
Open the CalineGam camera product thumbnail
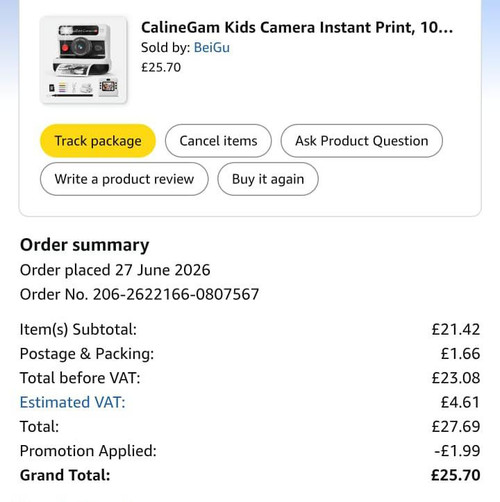(x=83, y=60)
